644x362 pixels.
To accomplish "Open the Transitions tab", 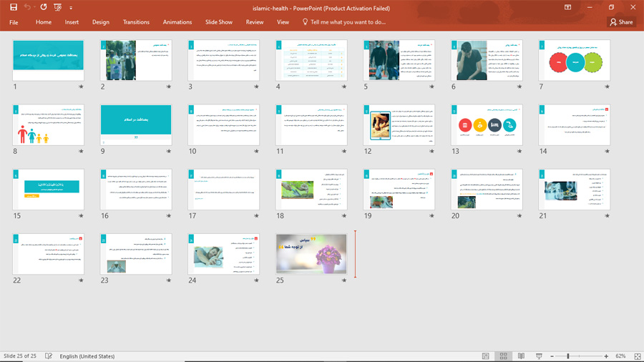I will (136, 22).
